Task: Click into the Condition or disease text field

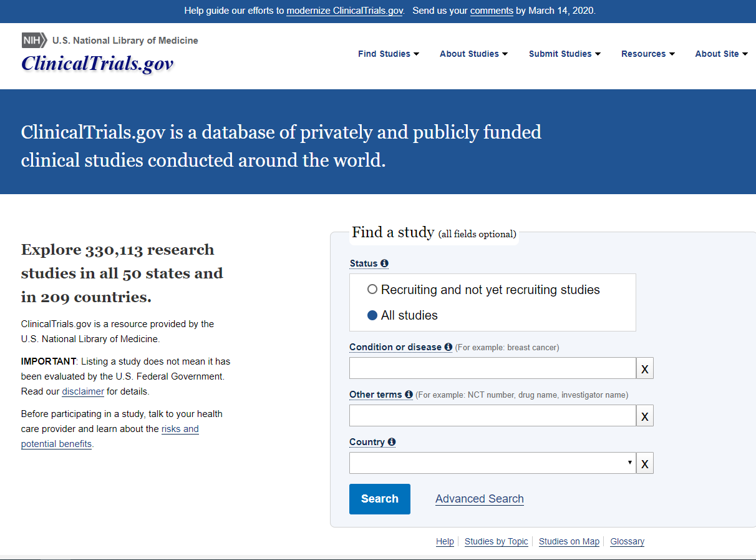Action: [x=492, y=368]
